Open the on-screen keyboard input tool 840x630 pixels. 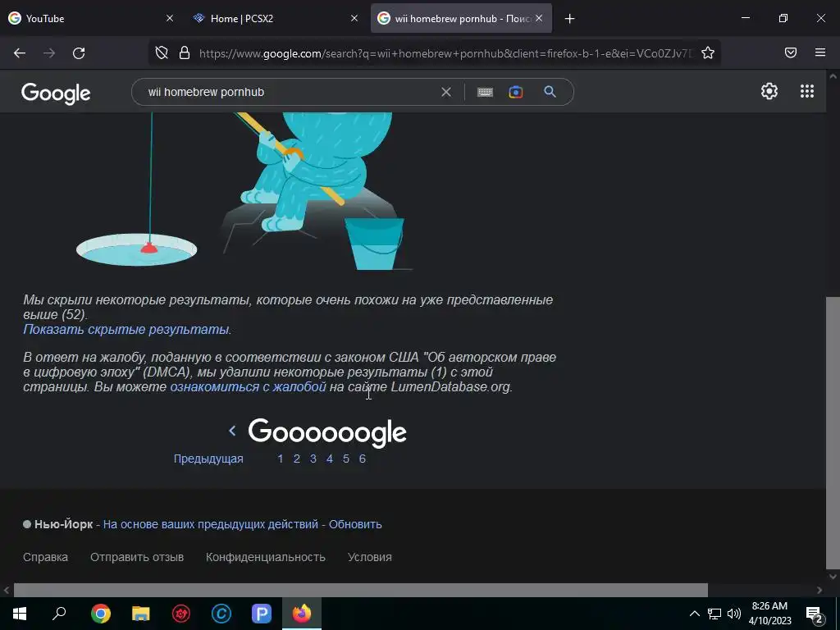tap(485, 92)
